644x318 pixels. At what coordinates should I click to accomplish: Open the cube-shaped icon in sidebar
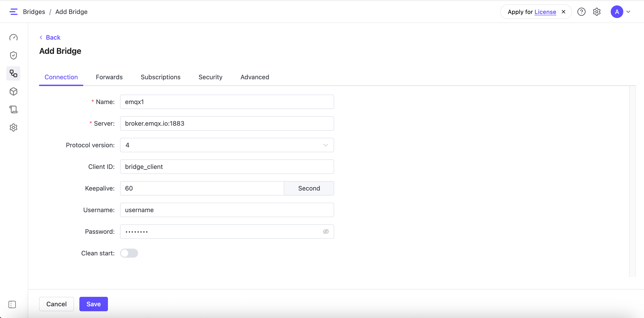click(x=13, y=91)
